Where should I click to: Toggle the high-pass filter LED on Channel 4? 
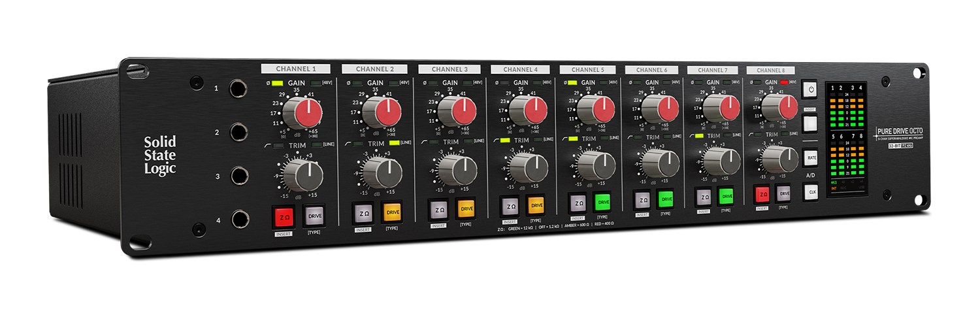tap(506, 140)
